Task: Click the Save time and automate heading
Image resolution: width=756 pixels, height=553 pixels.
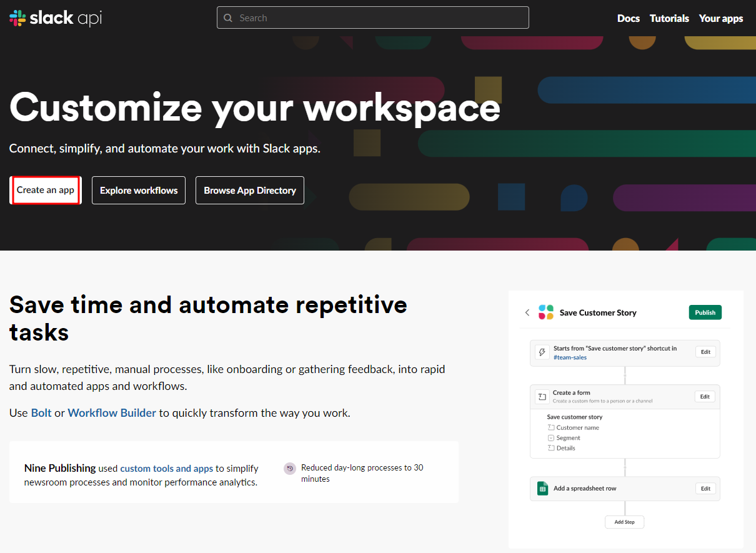Action: tap(208, 318)
